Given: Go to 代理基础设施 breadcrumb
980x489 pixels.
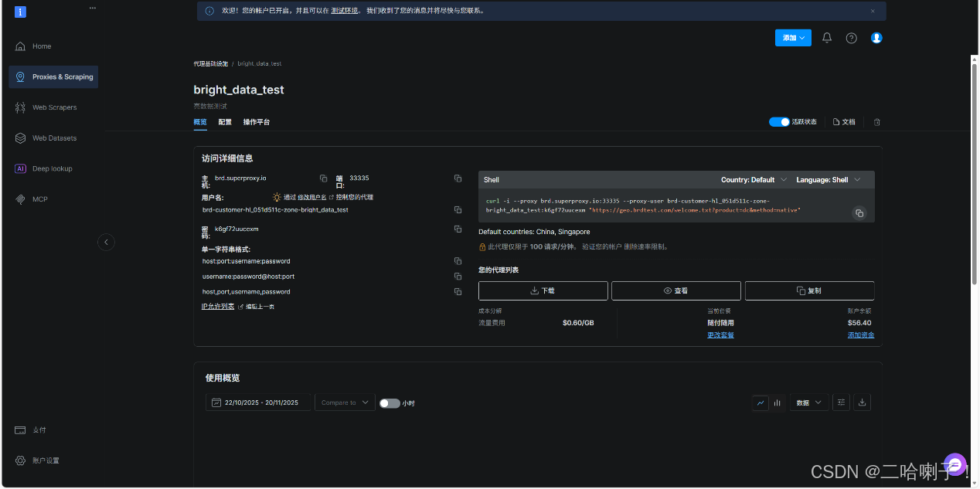Looking at the screenshot, I should point(210,63).
